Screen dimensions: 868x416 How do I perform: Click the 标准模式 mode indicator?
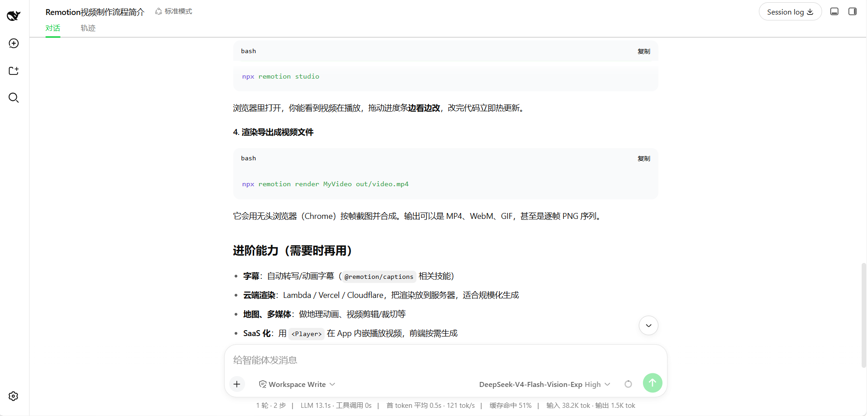(x=174, y=11)
